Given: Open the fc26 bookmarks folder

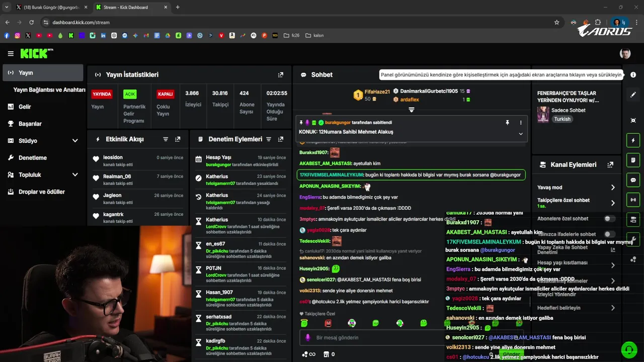Looking at the screenshot, I should click(292, 36).
